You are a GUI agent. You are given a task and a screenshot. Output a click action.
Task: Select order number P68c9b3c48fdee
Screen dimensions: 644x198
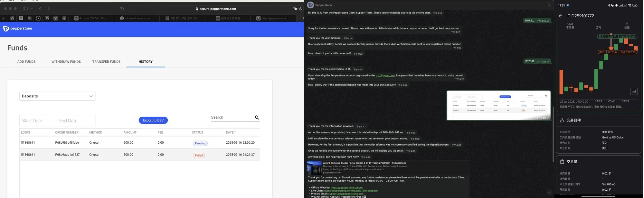[x=67, y=143]
